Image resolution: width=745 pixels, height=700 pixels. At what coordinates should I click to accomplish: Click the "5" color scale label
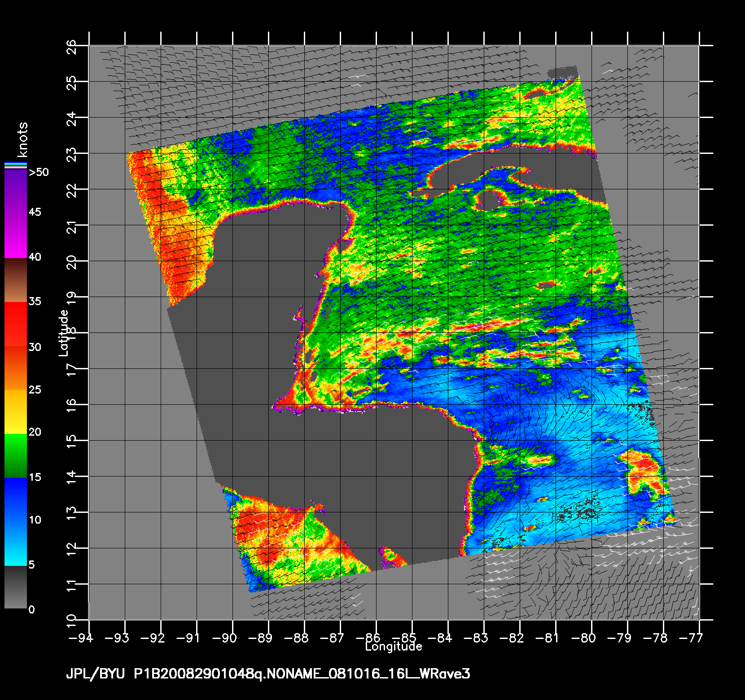coord(31,565)
